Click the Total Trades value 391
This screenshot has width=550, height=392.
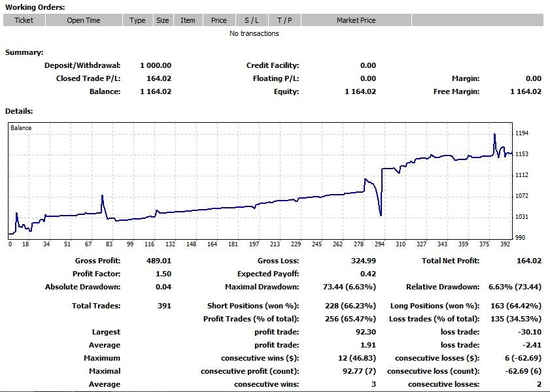click(x=165, y=306)
